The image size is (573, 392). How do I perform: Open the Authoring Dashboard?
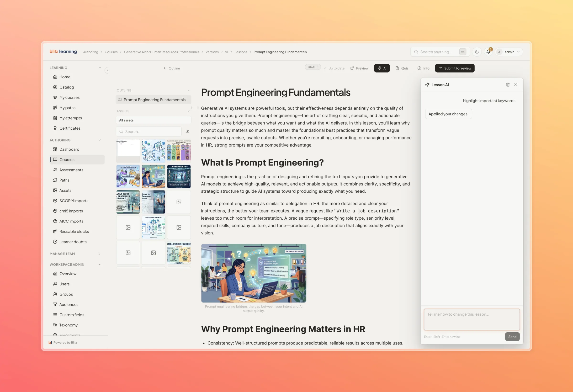click(x=77, y=149)
